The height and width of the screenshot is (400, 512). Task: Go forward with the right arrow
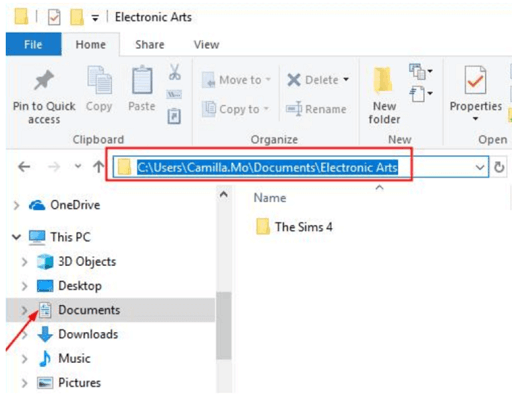[x=54, y=166]
